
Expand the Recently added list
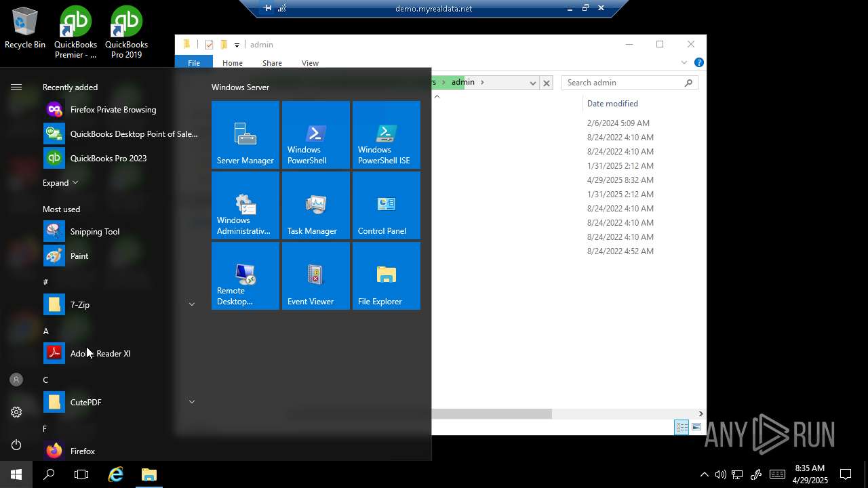[60, 183]
